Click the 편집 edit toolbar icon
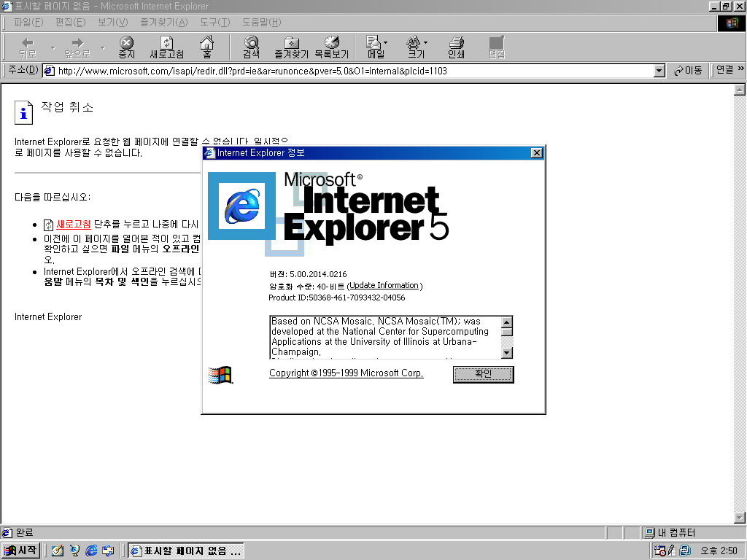Screen dimensions: 747x560 click(x=496, y=47)
